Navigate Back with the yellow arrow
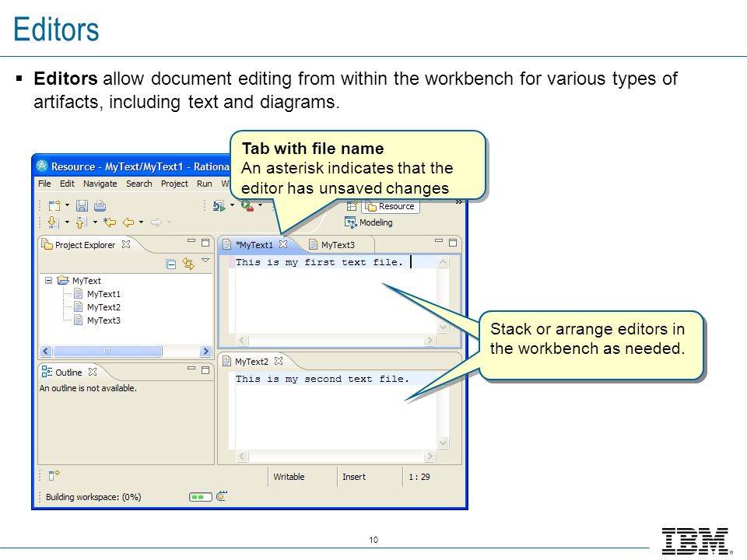This screenshot has height=560, width=747. coord(128,222)
